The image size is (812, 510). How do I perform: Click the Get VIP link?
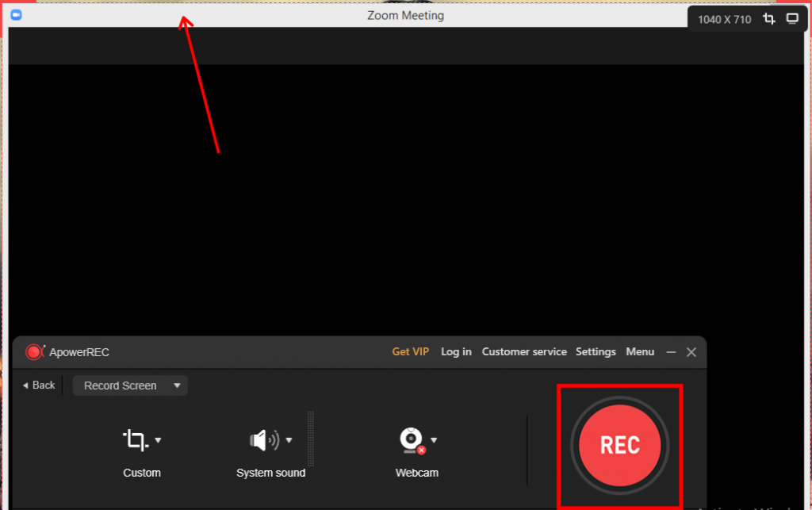pyautogui.click(x=411, y=351)
